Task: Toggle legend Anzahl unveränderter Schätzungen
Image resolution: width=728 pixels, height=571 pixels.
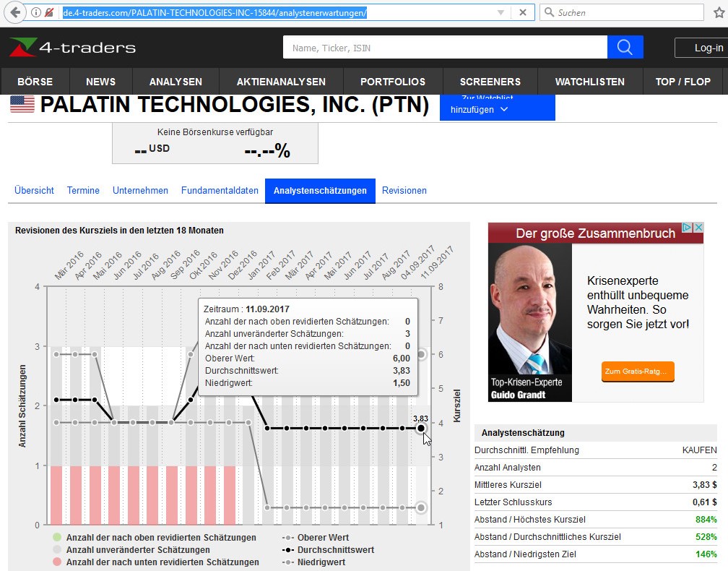Action: tap(132, 549)
